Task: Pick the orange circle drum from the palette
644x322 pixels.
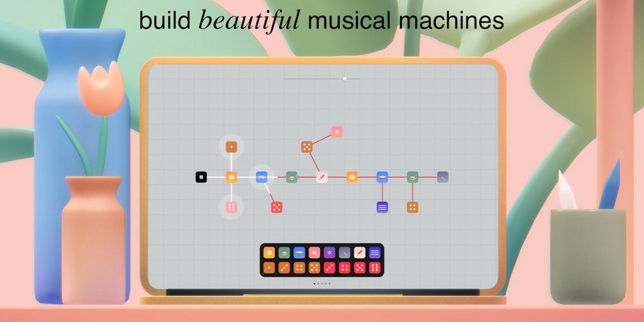Action: click(x=269, y=253)
